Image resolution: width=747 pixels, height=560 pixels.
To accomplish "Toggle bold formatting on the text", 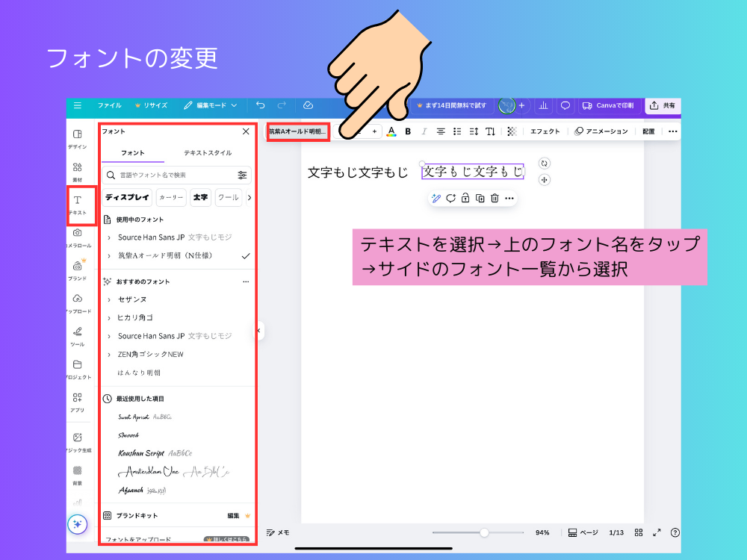I will 408,131.
